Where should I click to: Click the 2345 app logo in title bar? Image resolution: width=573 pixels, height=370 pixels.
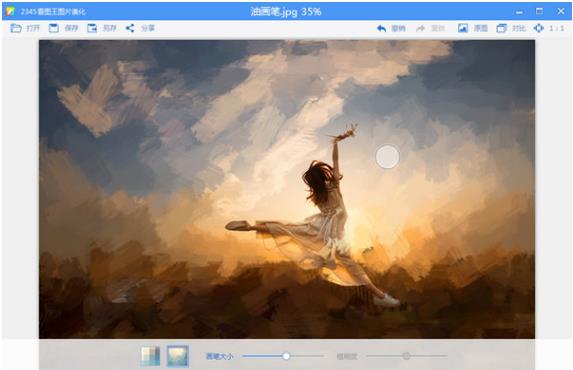click(10, 11)
